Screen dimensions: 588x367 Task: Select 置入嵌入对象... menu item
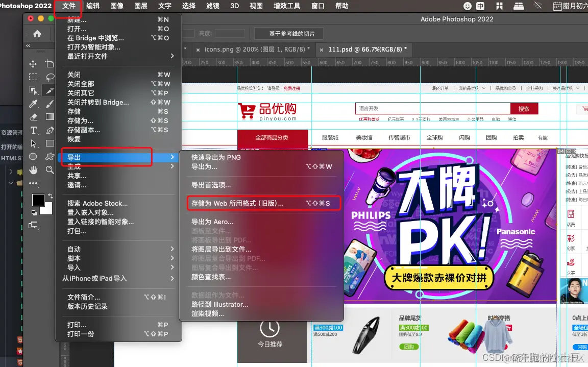pyautogui.click(x=118, y=212)
